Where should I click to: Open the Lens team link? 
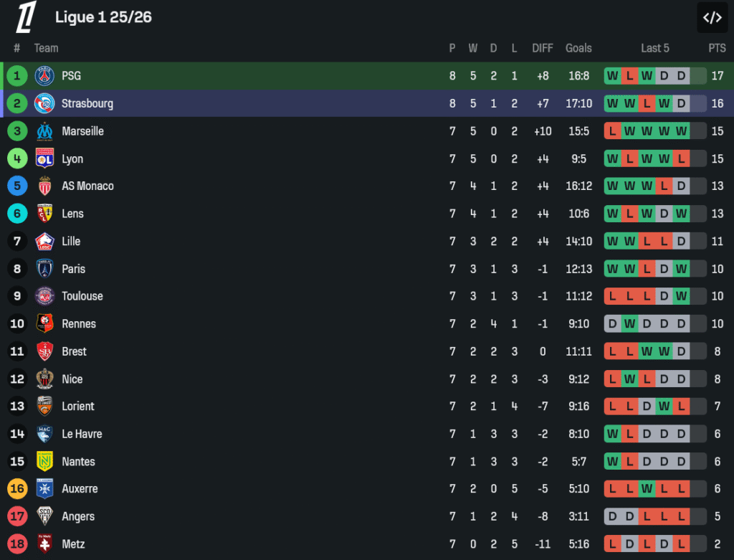(72, 214)
